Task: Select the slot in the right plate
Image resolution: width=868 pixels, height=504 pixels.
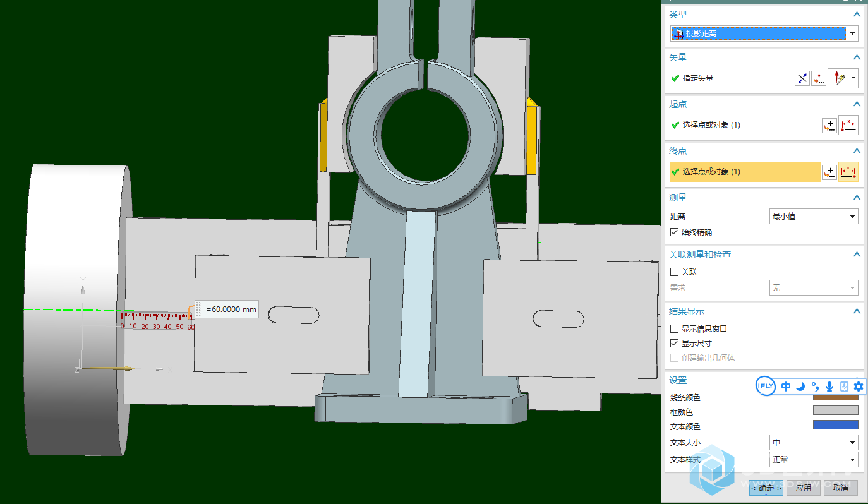Action: [x=558, y=318]
